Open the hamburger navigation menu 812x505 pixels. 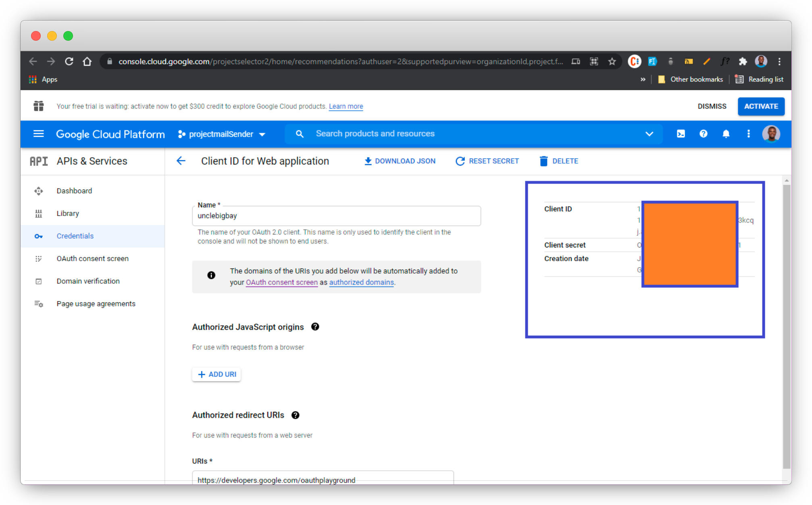39,134
